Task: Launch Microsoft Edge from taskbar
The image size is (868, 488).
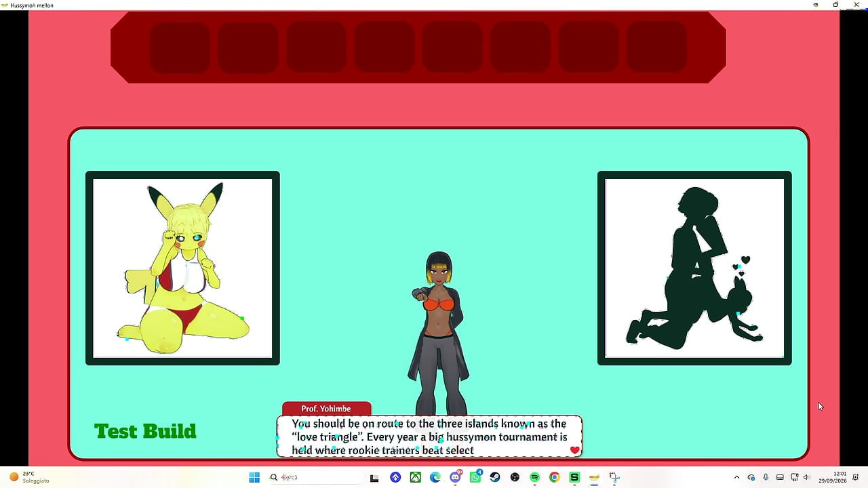Action: pyautogui.click(x=435, y=477)
